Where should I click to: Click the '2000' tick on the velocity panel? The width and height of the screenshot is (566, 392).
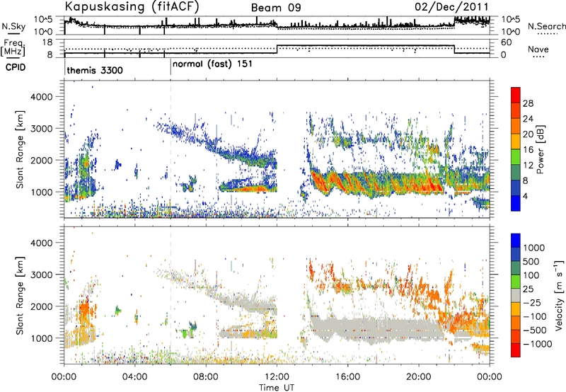point(43,306)
